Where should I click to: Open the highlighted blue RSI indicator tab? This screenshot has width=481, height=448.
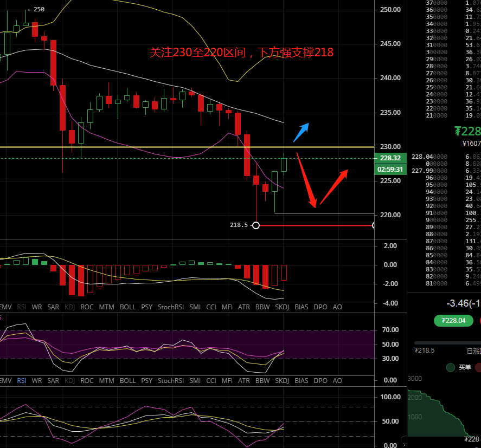click(21, 381)
